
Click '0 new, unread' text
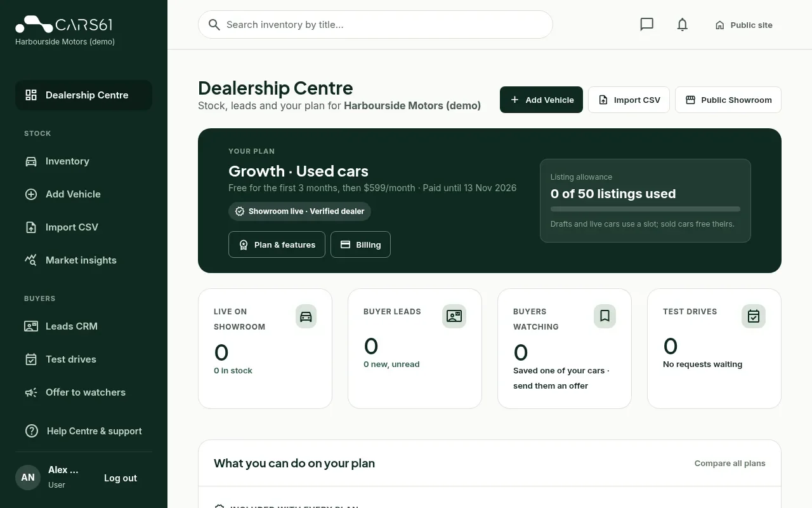point(391,364)
